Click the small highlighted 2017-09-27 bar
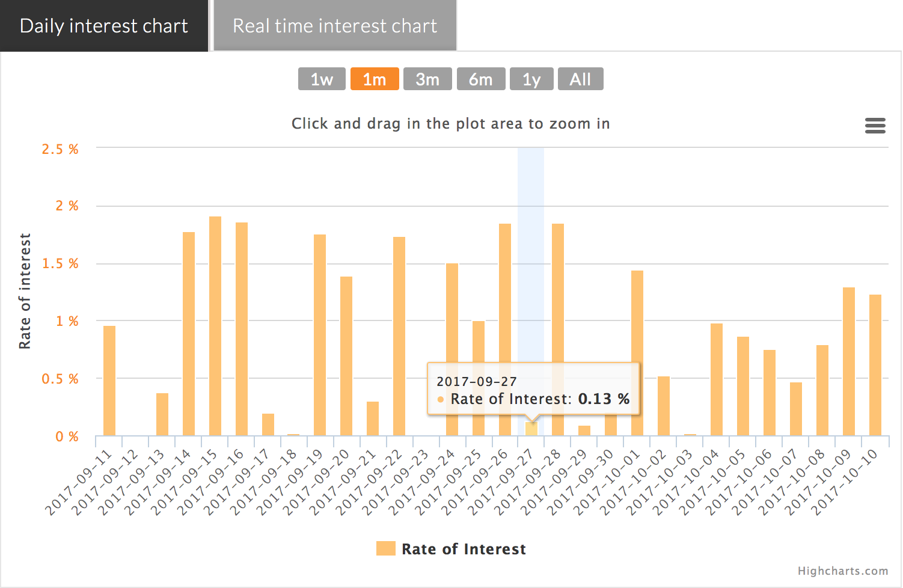The image size is (903, 588). [x=531, y=429]
